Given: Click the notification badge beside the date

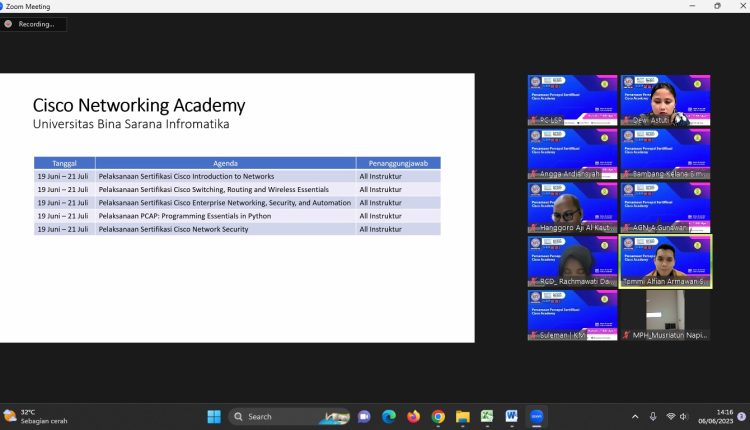Looking at the screenshot, I should (x=741, y=417).
